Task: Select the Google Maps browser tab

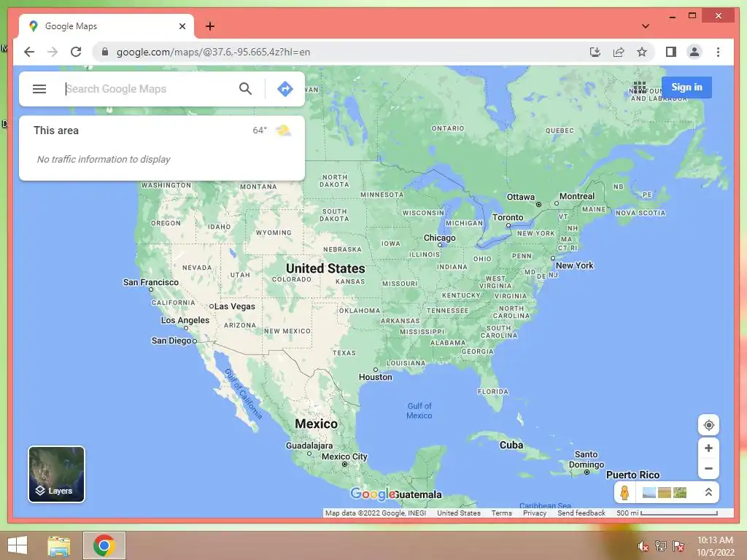Action: pyautogui.click(x=106, y=26)
